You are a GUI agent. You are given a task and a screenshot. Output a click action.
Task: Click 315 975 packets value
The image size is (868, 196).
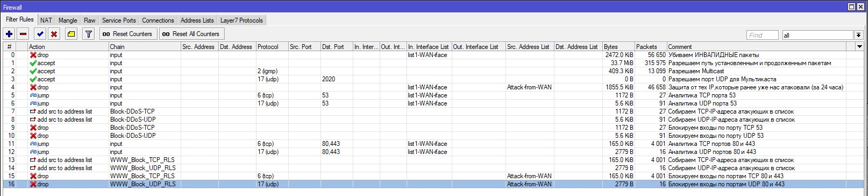[x=655, y=63]
